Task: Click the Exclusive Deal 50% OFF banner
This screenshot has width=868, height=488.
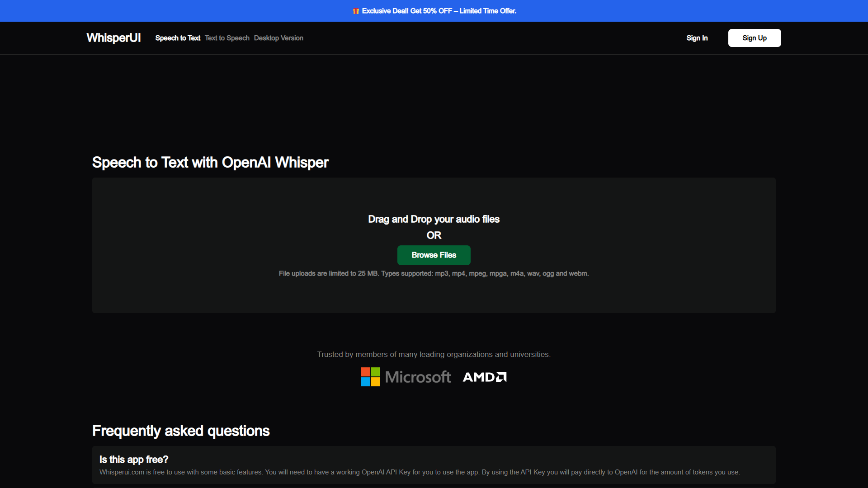Action: (x=434, y=11)
